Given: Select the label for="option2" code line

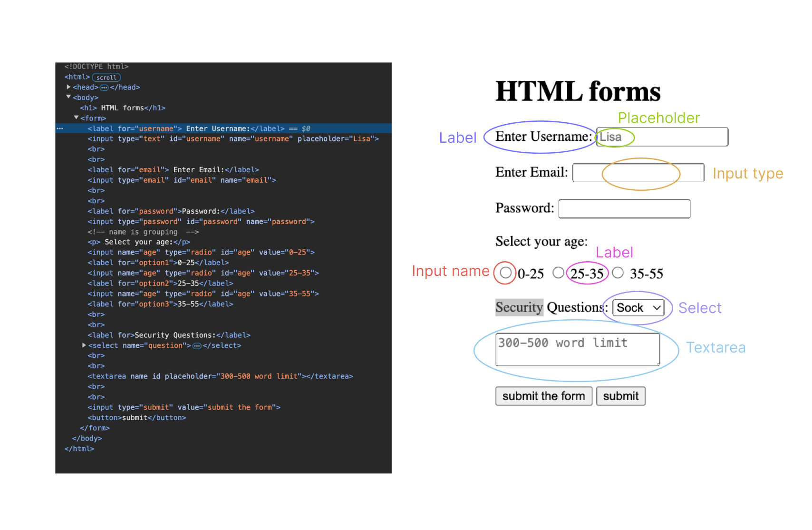Looking at the screenshot, I should pos(160,284).
